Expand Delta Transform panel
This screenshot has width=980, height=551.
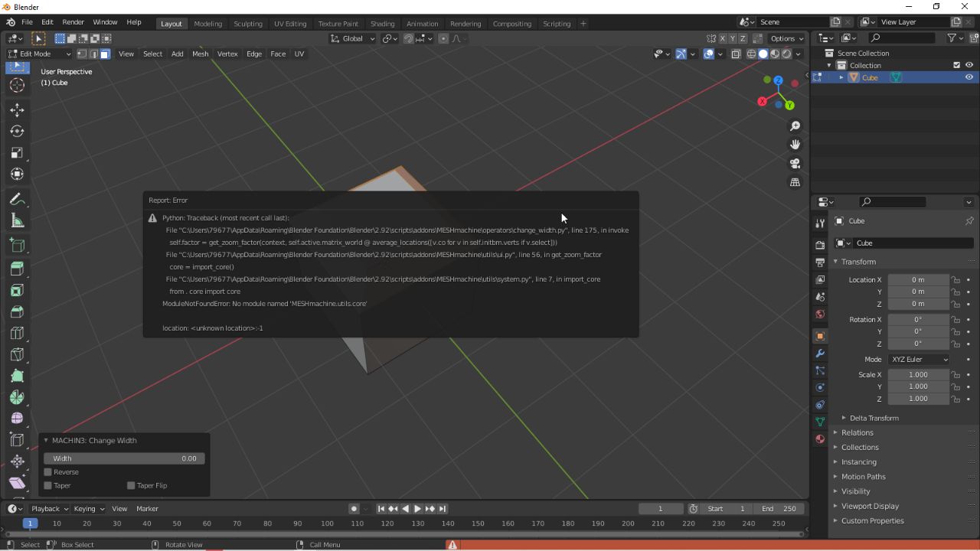pyautogui.click(x=874, y=418)
